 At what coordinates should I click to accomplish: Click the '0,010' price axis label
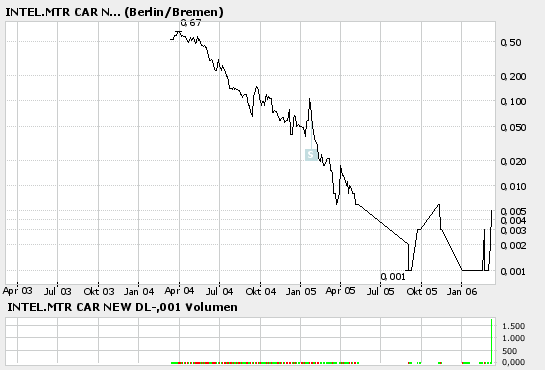[x=513, y=187]
